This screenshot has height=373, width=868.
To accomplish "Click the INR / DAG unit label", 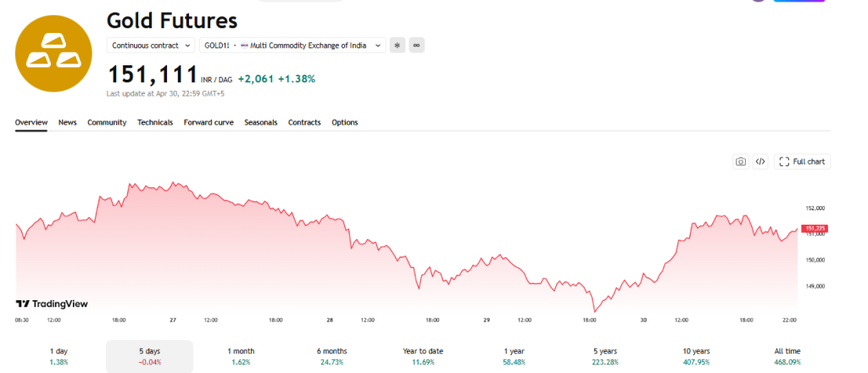I will tap(216, 81).
